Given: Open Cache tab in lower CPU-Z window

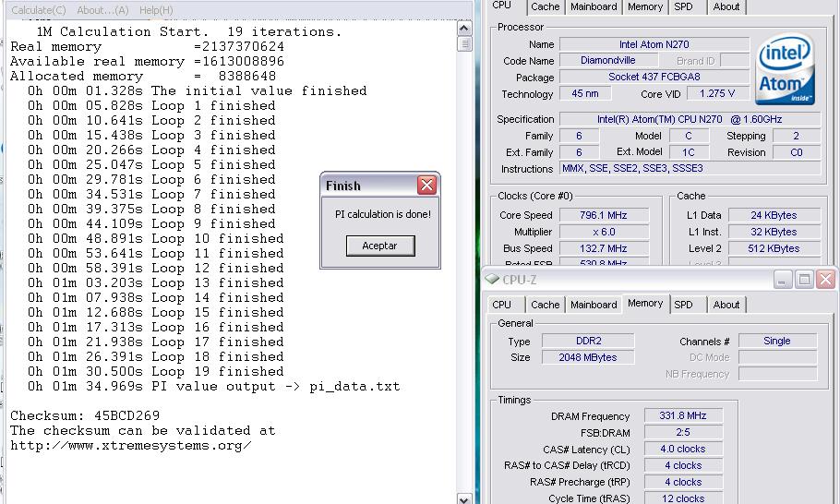Looking at the screenshot, I should (x=545, y=305).
